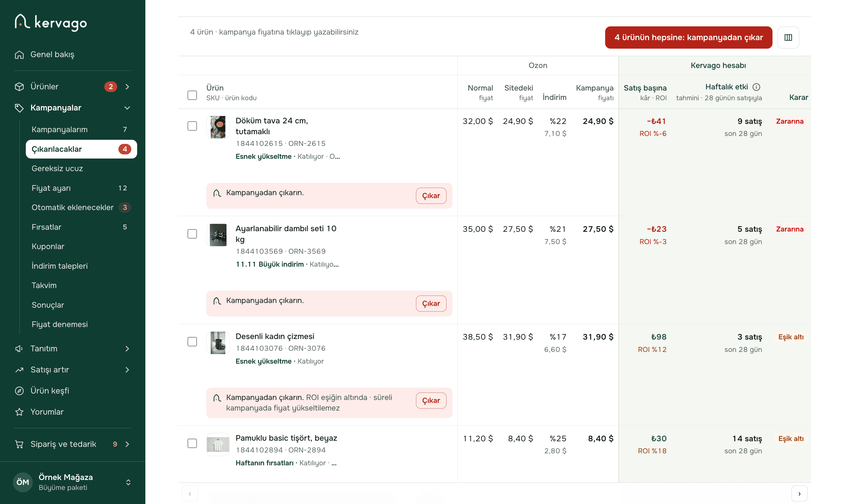Open Genel bakış home icon
This screenshot has height=504, width=844.
click(19, 55)
